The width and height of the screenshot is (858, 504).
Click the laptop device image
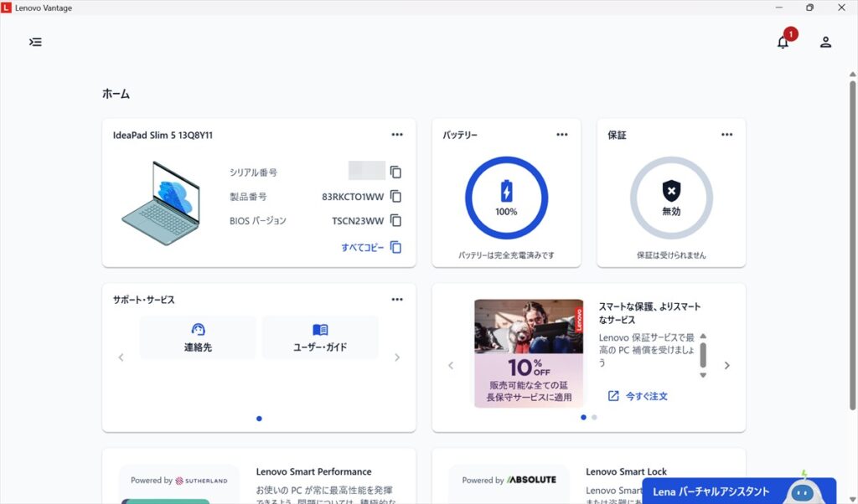pyautogui.click(x=161, y=203)
